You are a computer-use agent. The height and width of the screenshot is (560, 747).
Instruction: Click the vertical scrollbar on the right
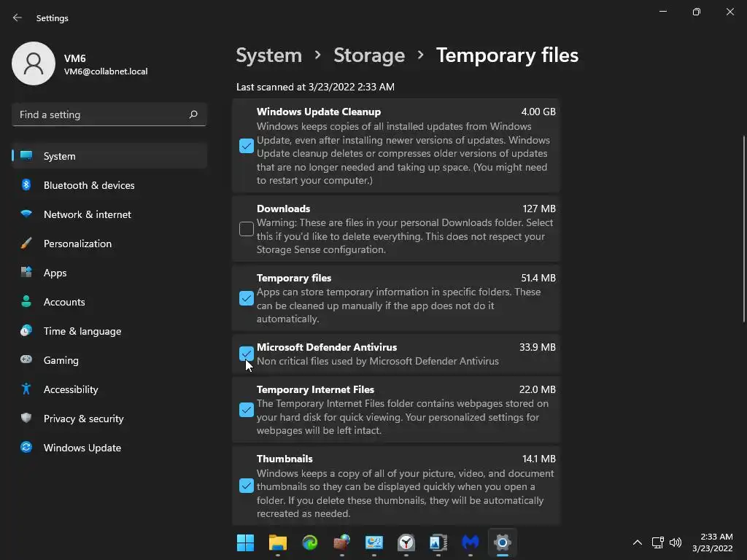click(x=743, y=227)
